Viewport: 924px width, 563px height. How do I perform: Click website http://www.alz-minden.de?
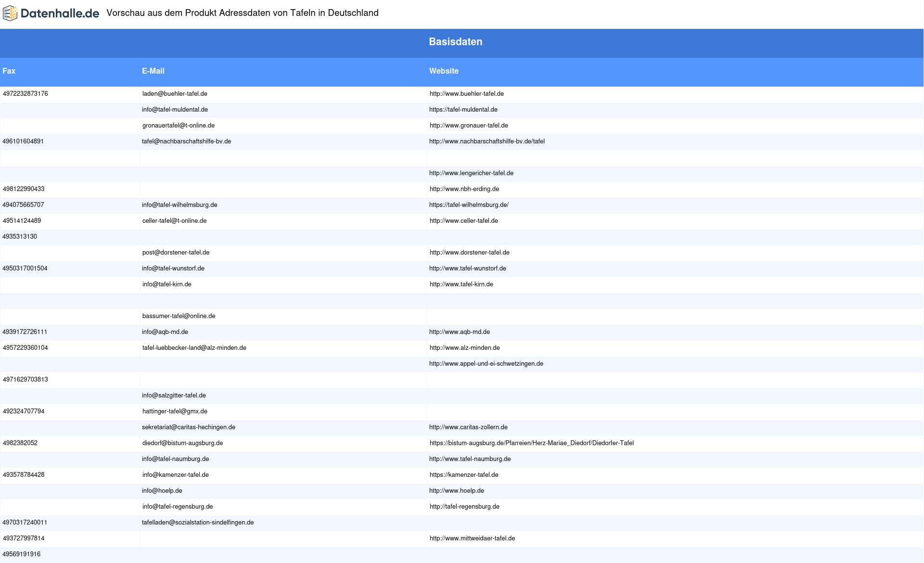[x=465, y=348]
